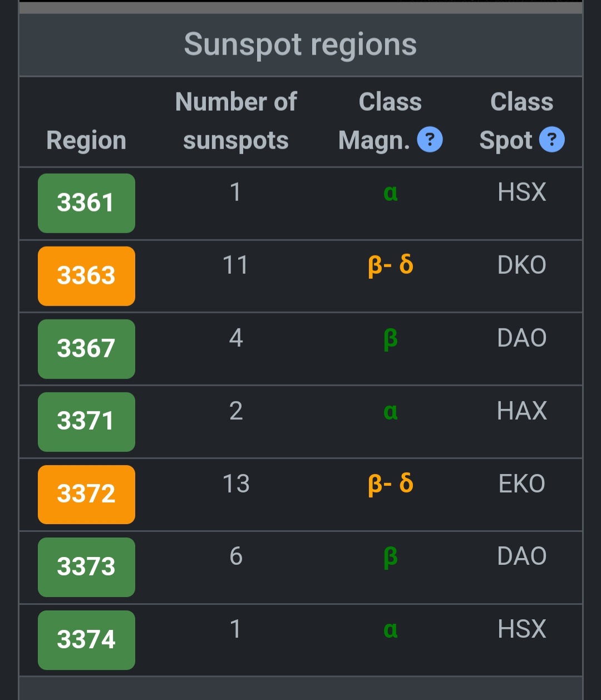Screen dimensions: 601x700
Task: Click sunspot count 13 cell
Action: (x=236, y=484)
